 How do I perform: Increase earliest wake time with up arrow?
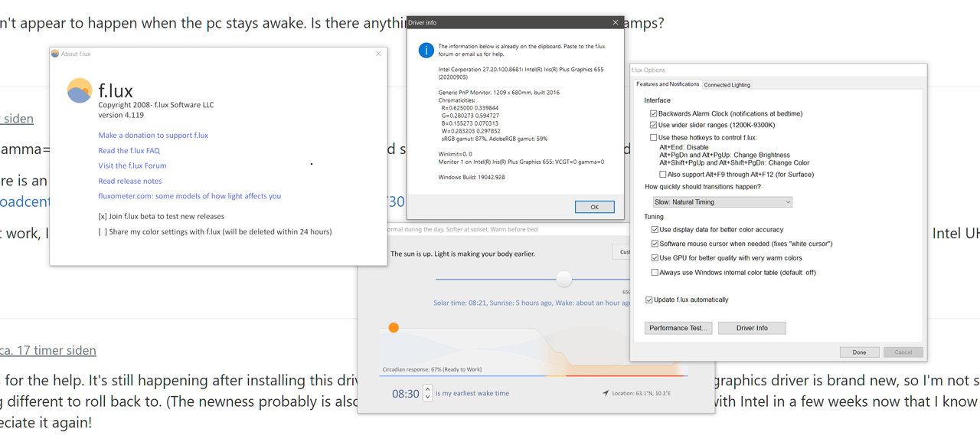427,389
